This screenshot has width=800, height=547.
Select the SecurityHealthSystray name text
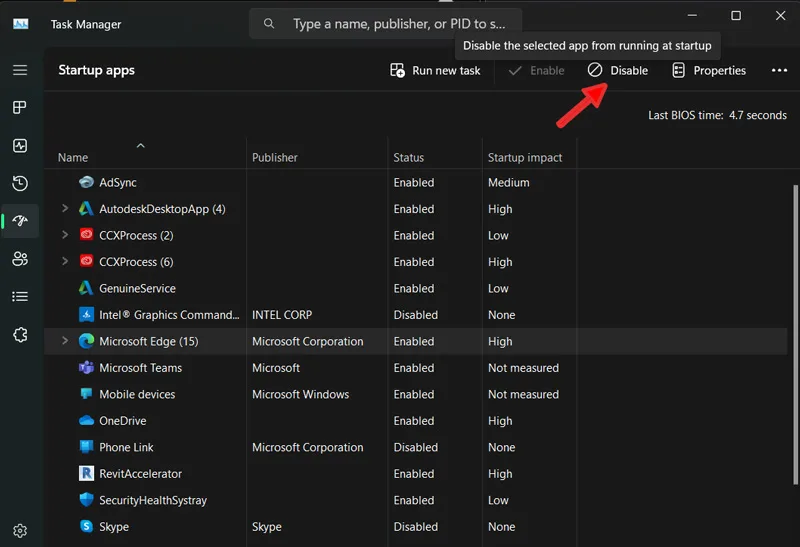click(153, 501)
